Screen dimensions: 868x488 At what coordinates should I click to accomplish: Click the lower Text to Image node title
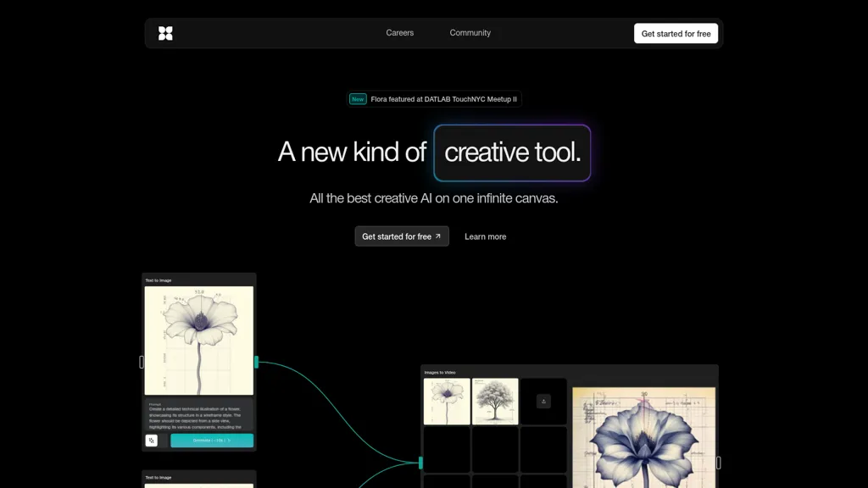tap(159, 478)
